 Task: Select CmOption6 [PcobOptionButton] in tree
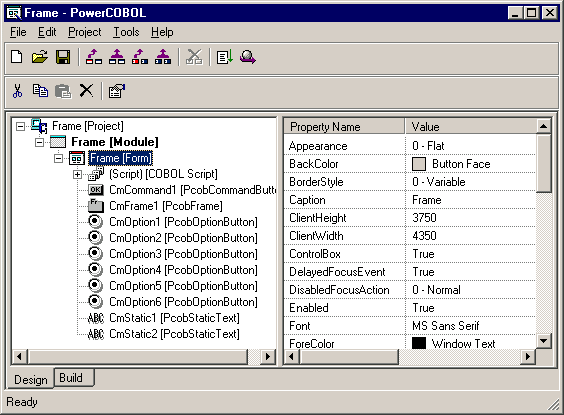coord(183,302)
